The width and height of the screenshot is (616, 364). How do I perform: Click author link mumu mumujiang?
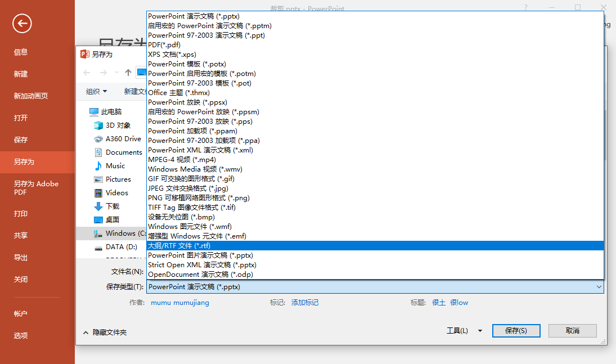[x=180, y=303]
